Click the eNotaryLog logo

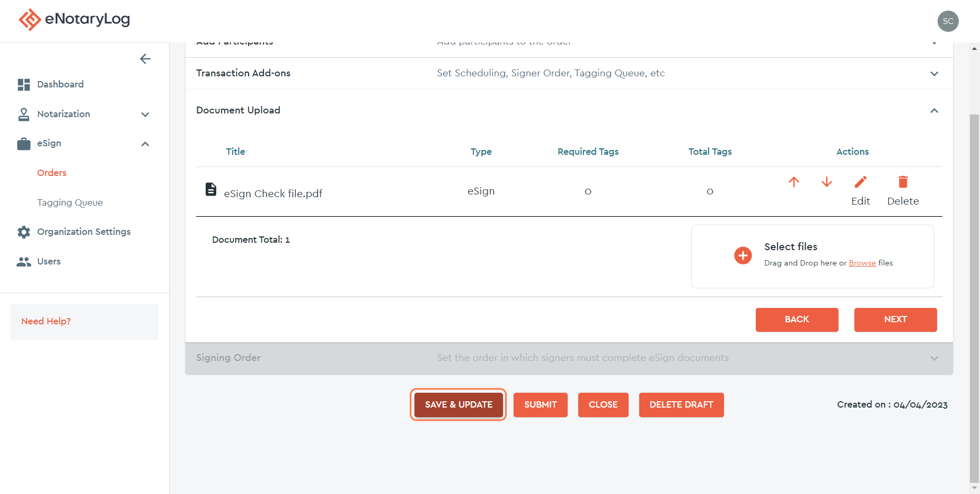point(74,20)
